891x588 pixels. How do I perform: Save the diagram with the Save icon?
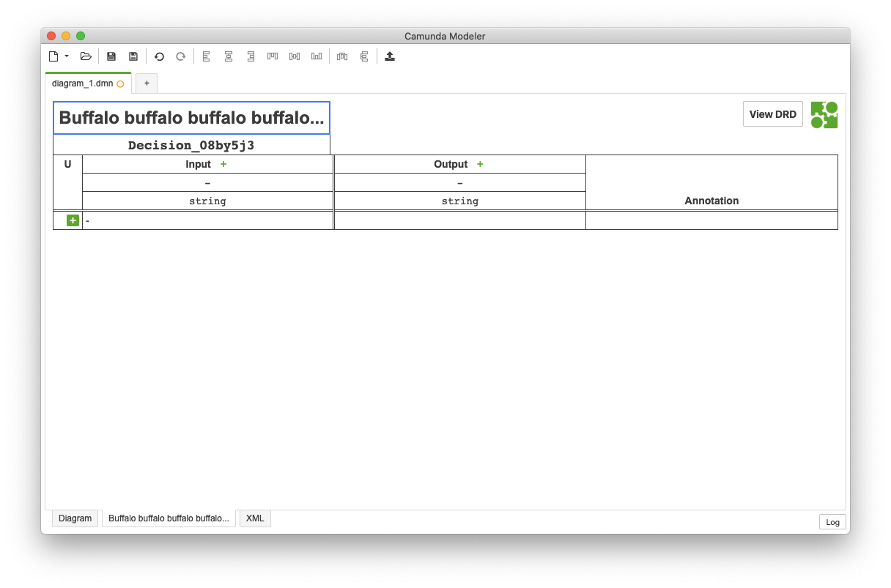tap(111, 56)
